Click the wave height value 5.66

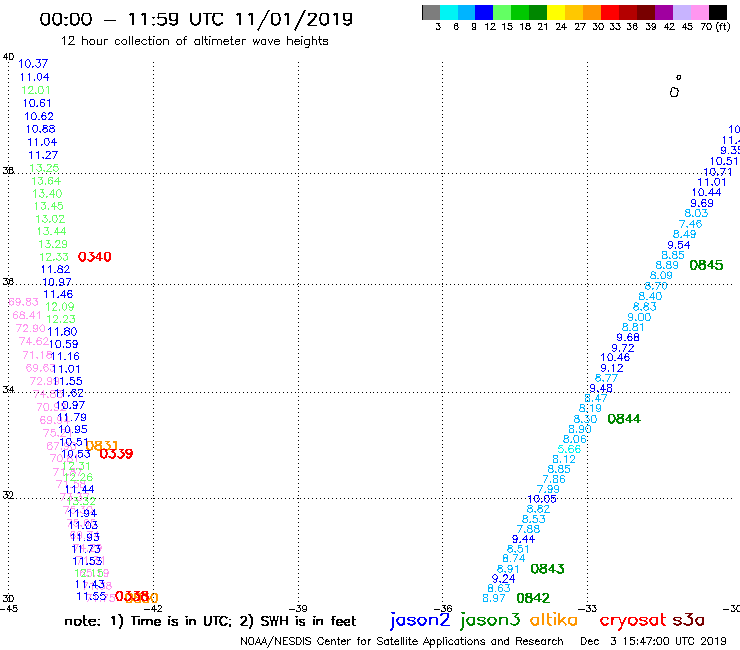click(x=569, y=449)
